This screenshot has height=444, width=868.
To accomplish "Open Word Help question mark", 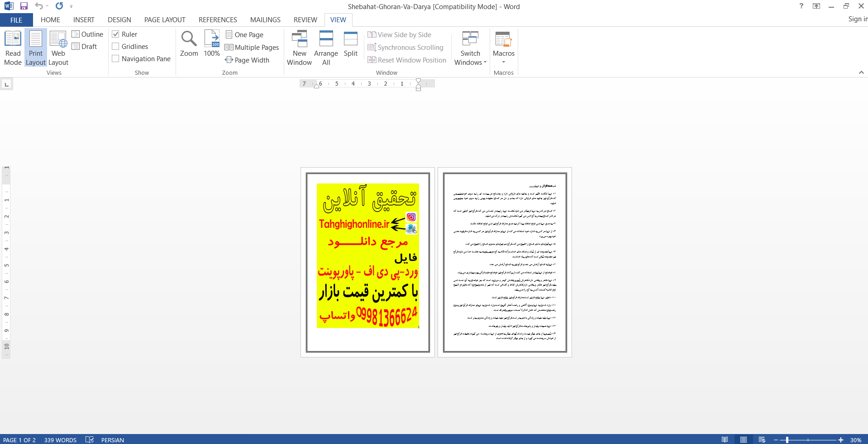I will pyautogui.click(x=801, y=6).
